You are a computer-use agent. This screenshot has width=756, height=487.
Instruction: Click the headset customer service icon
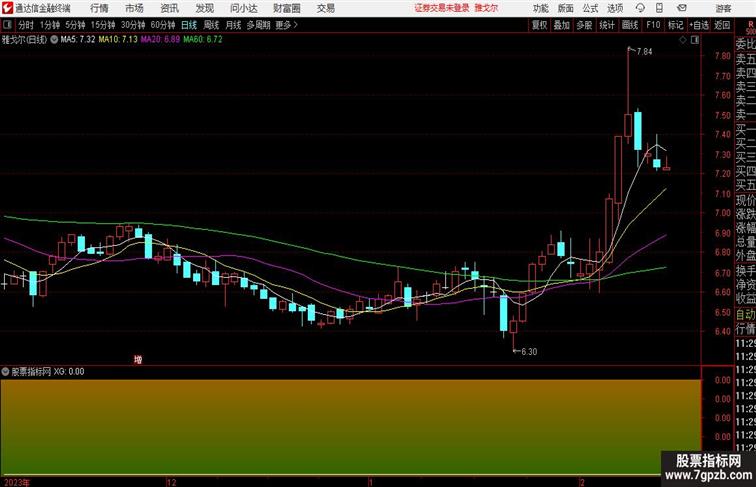coord(640,8)
